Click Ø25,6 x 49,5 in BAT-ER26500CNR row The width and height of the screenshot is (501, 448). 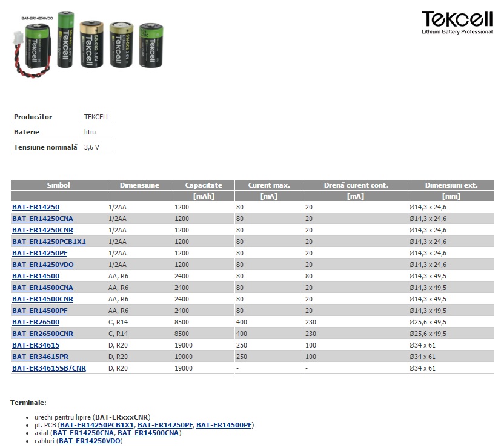coord(428,334)
